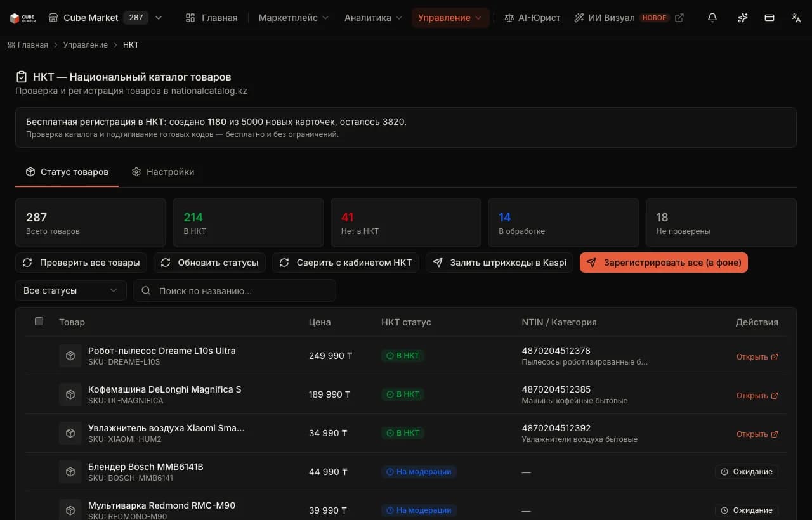Click the product icon for Кофемашина DeLonghi Magnifica S
The height and width of the screenshot is (520, 812).
pos(70,394)
